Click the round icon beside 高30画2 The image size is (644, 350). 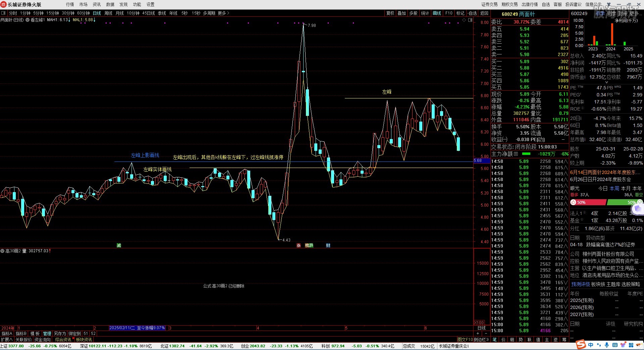(x=2, y=251)
